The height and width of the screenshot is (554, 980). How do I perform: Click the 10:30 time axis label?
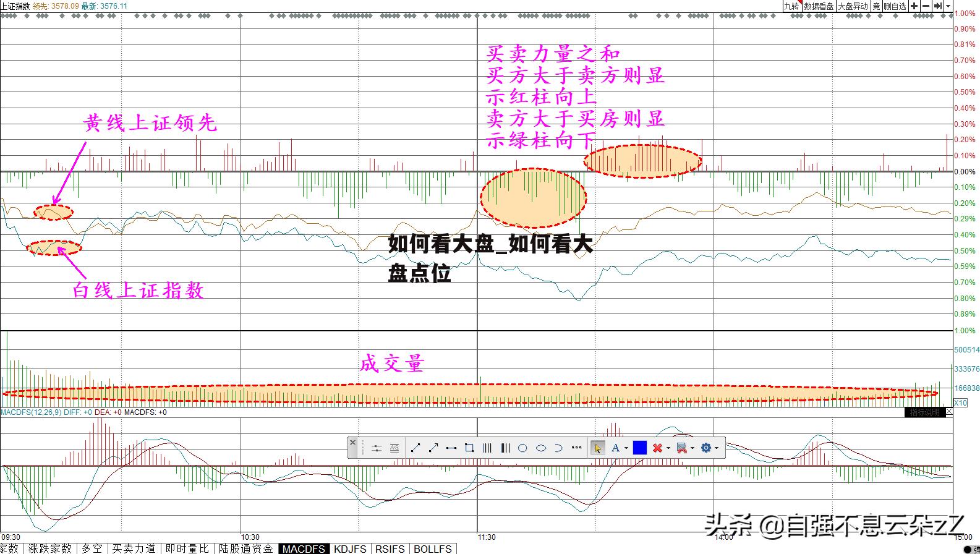pos(250,537)
